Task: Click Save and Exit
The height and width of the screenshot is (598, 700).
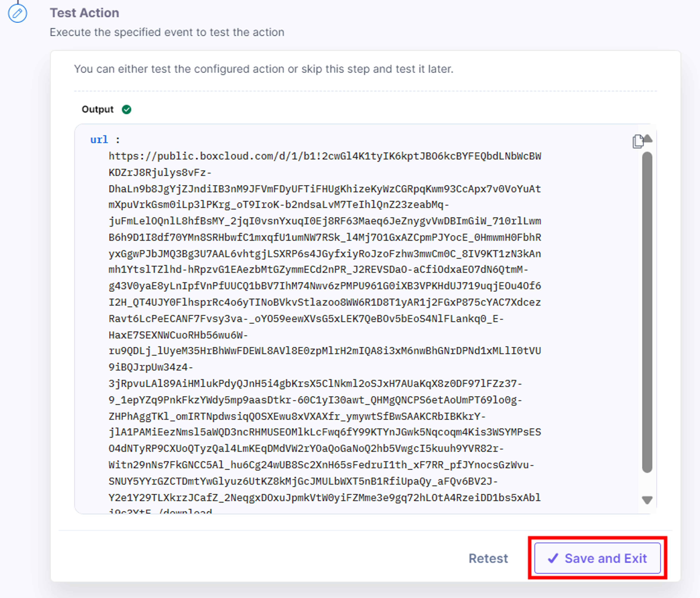Action: (x=597, y=558)
